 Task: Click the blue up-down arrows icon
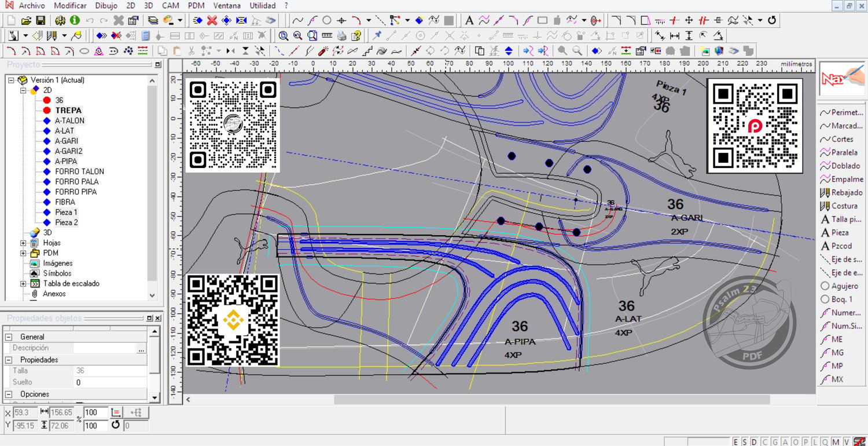509,50
